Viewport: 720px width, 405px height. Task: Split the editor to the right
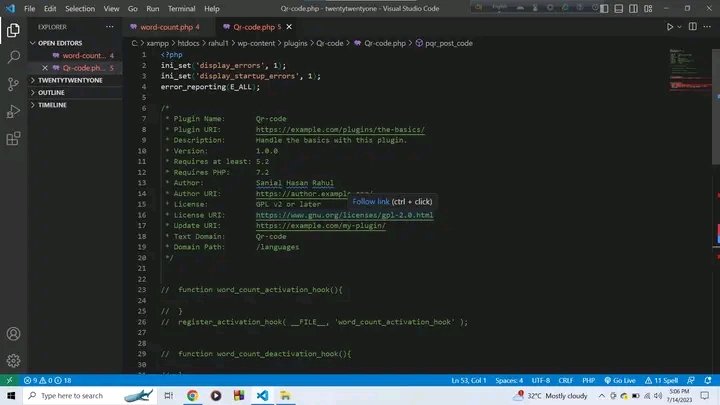point(692,27)
